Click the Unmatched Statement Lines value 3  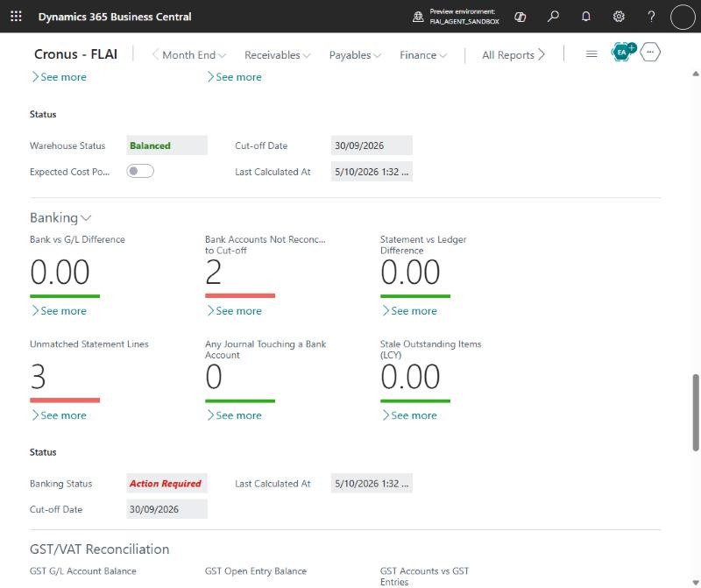(38, 377)
